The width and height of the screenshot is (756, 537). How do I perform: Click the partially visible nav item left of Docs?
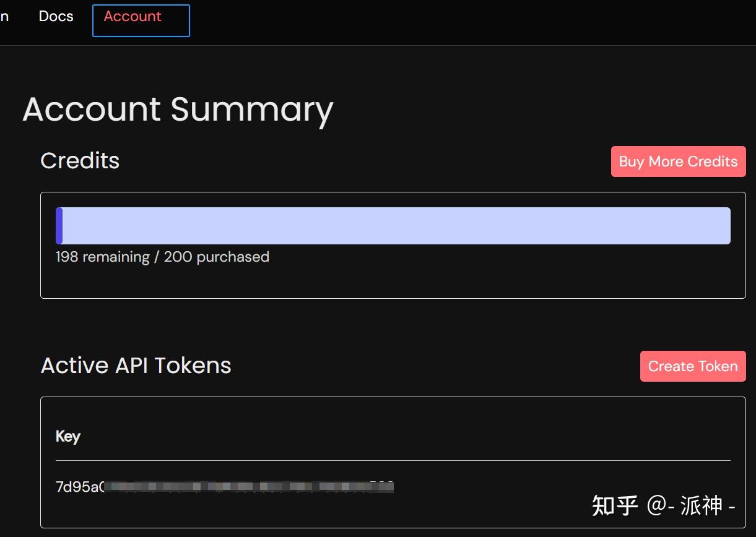(x=4, y=17)
